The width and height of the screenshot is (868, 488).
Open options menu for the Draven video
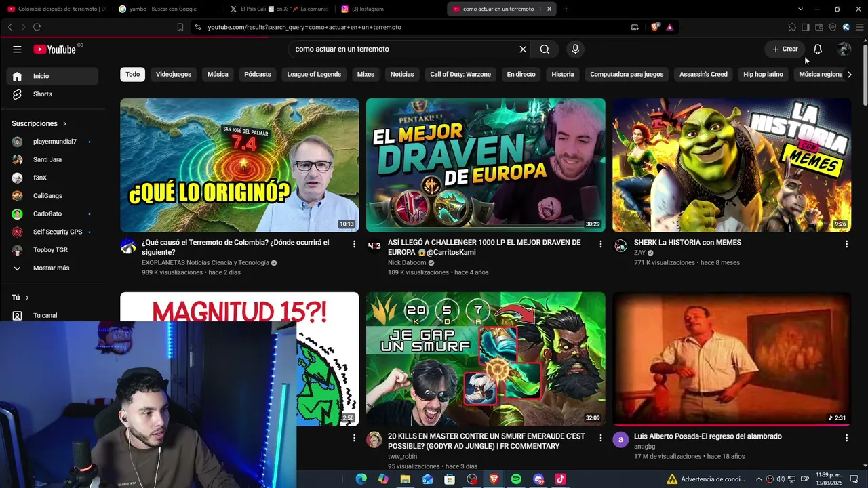600,244
